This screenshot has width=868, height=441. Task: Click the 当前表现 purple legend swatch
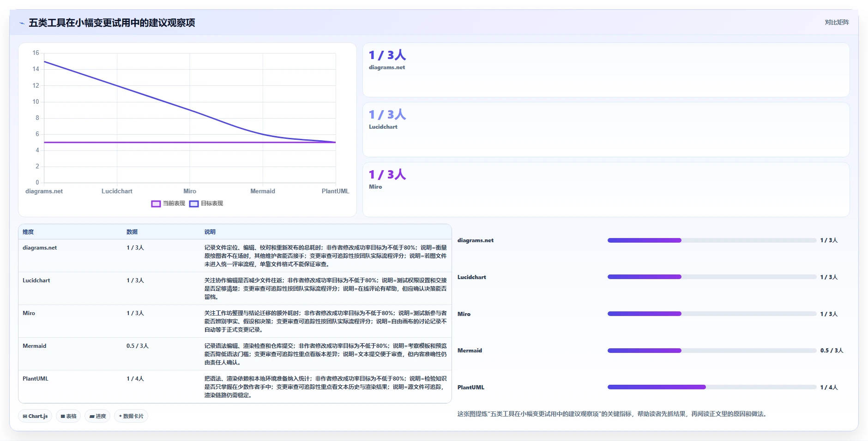156,204
